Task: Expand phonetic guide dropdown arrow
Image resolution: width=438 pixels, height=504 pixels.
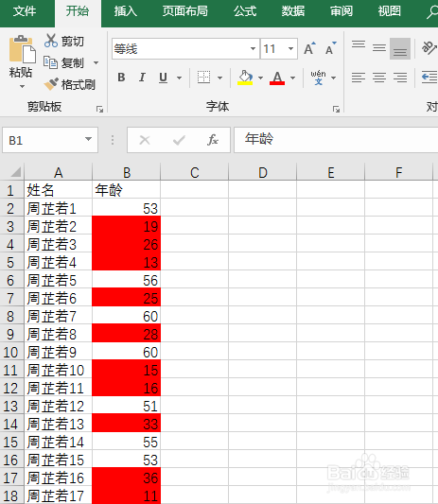Action: (x=334, y=78)
